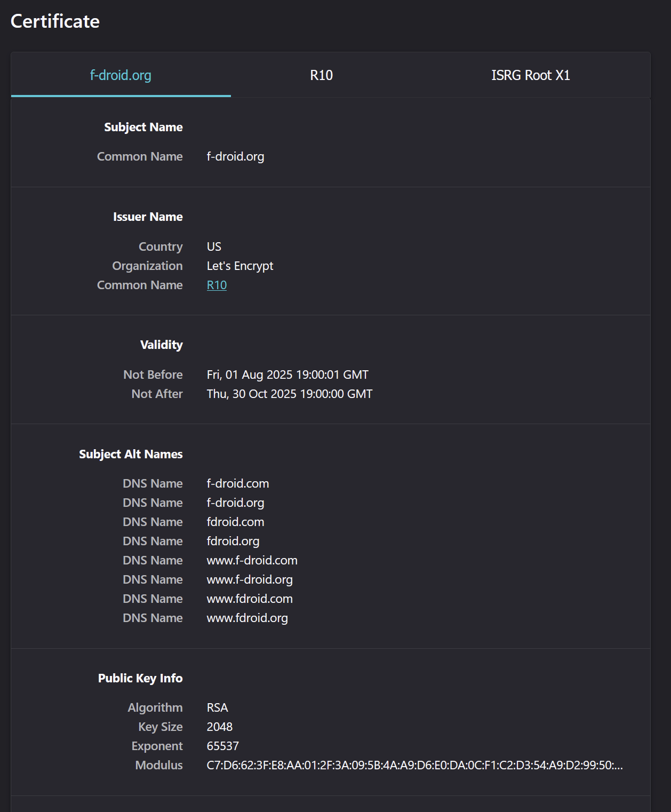Click the fdroid.com DNS name entry
Screen dimensions: 671x812
click(235, 522)
